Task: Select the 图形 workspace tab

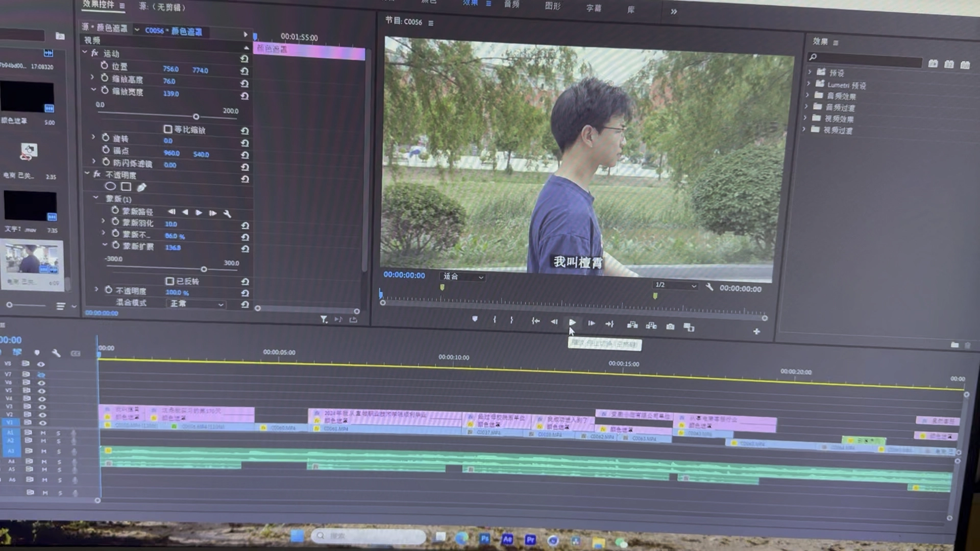Action: tap(553, 6)
